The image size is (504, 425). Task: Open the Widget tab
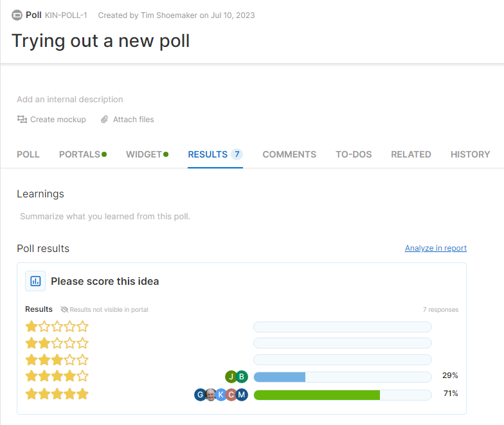point(144,154)
